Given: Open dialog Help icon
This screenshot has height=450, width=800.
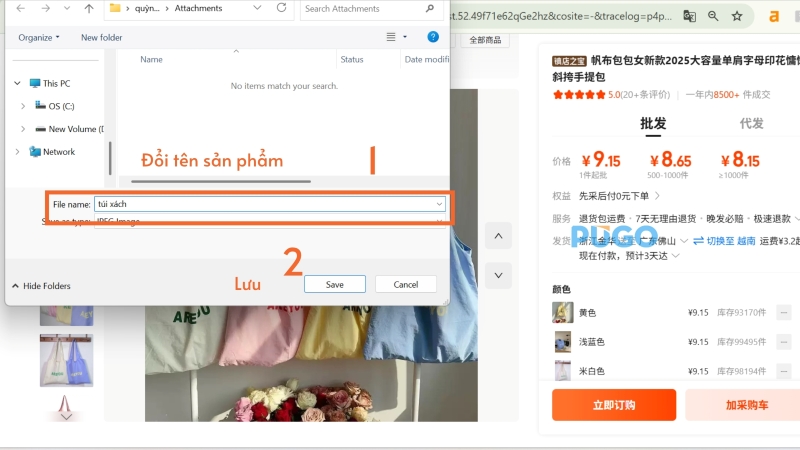Looking at the screenshot, I should pyautogui.click(x=433, y=37).
